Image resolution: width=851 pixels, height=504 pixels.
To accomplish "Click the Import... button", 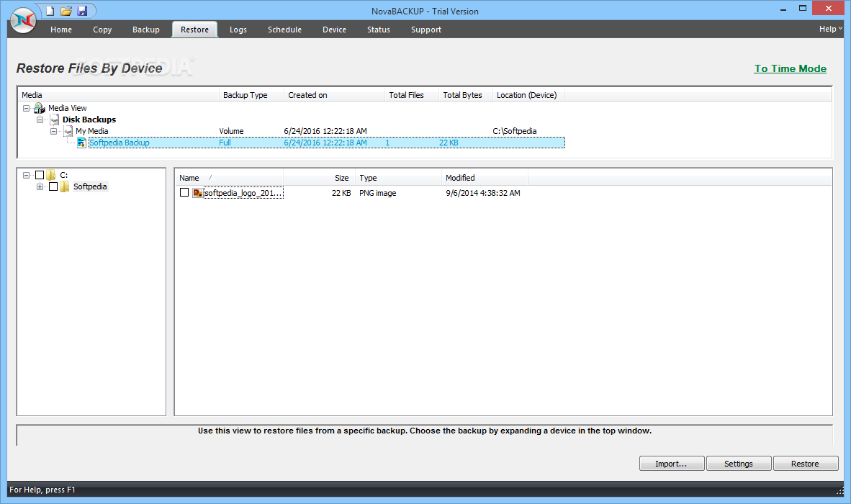I will click(671, 463).
